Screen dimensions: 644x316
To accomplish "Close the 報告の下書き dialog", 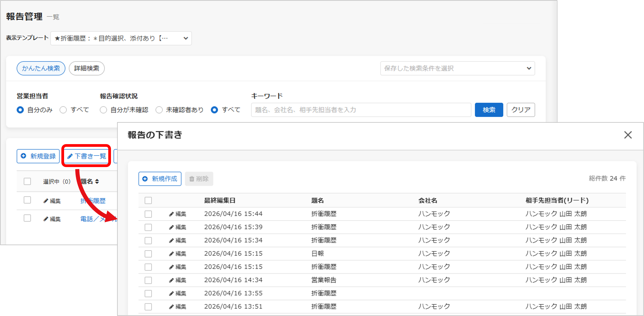I will click(628, 135).
